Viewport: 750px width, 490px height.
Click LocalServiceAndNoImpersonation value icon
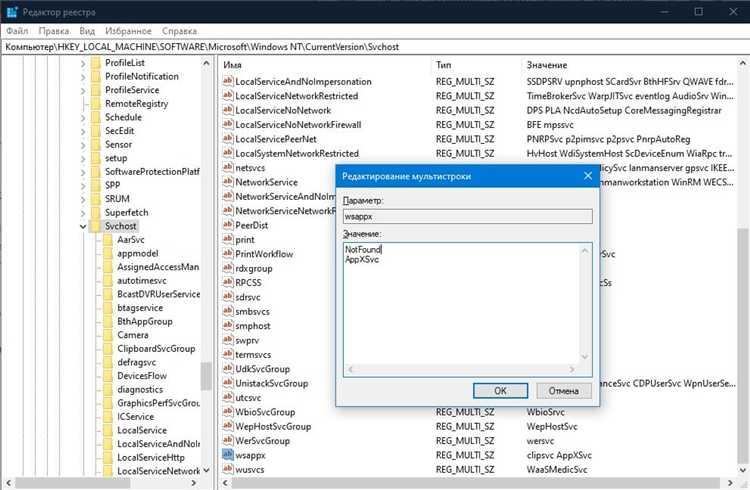pyautogui.click(x=228, y=81)
